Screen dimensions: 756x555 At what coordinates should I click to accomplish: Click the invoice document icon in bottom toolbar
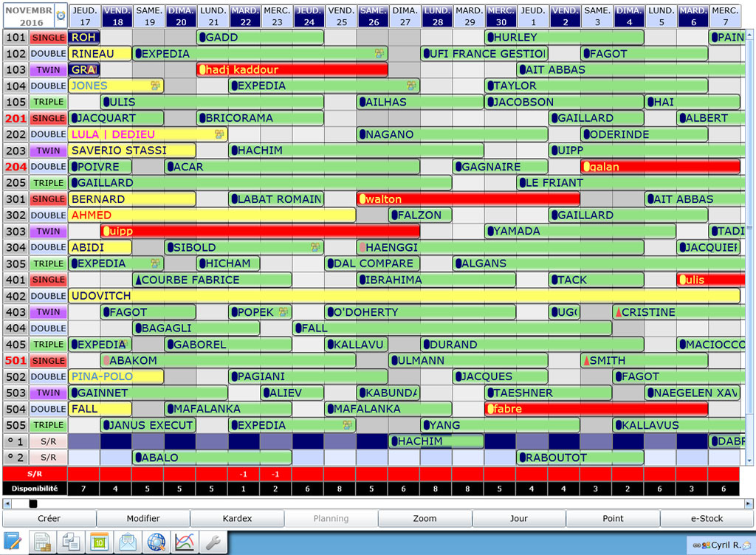42,542
